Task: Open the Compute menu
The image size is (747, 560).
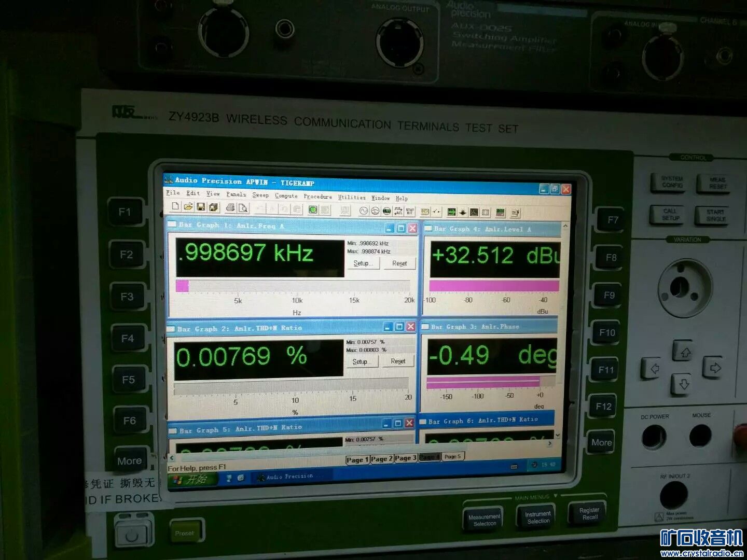Action: point(286,195)
